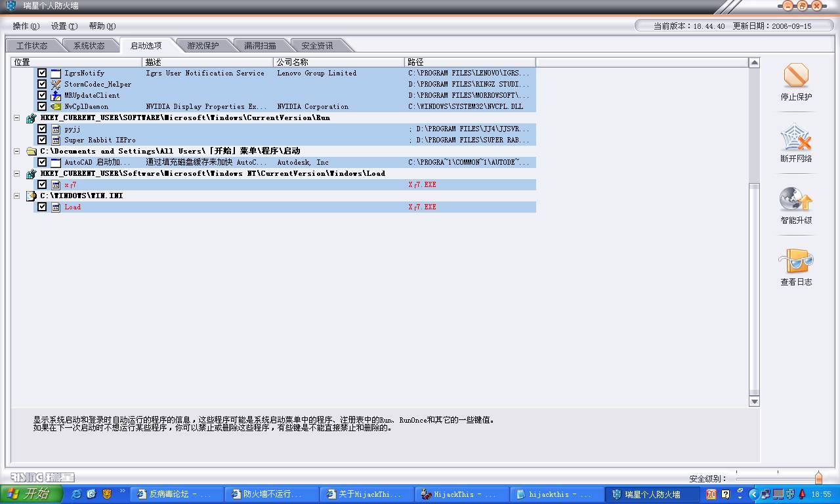Viewport: 840px width, 504px height.
Task: Open the 帮助(H) menu
Action: (x=102, y=26)
